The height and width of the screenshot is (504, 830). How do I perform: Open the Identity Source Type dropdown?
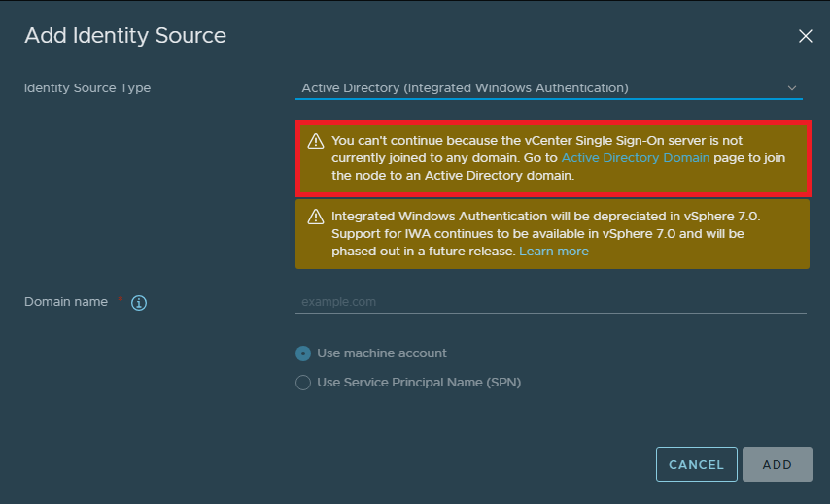549,87
